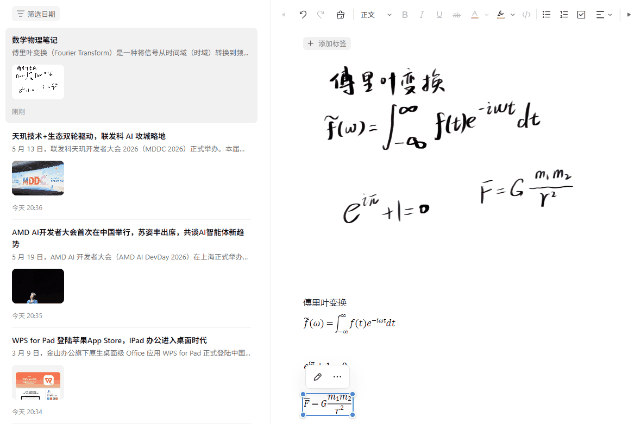Toggle italic formatting
This screenshot has height=424, width=641.
421,15
